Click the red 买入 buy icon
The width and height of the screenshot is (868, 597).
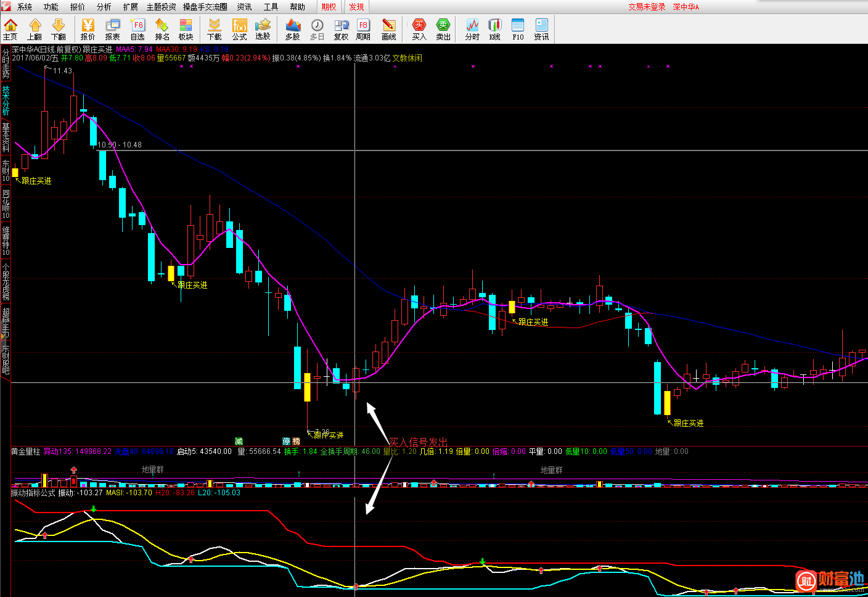pyautogui.click(x=419, y=29)
